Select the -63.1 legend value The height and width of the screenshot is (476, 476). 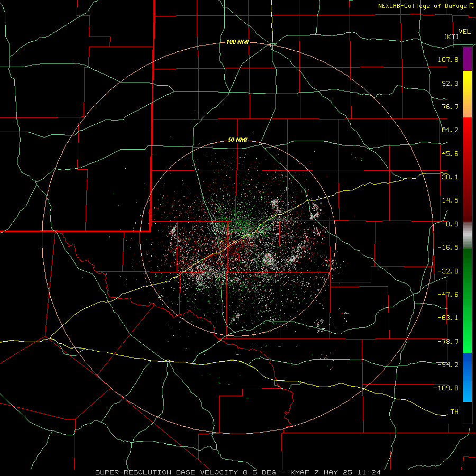448,318
